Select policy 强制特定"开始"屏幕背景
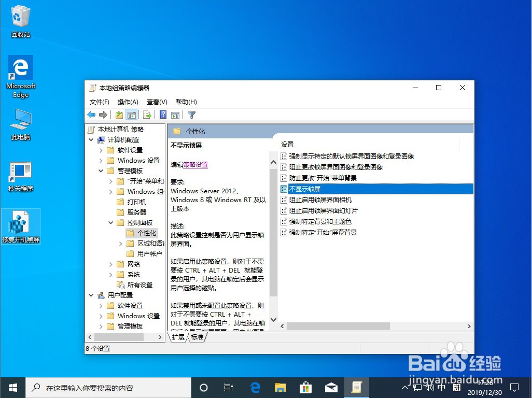532x398 pixels. pyautogui.click(x=319, y=232)
